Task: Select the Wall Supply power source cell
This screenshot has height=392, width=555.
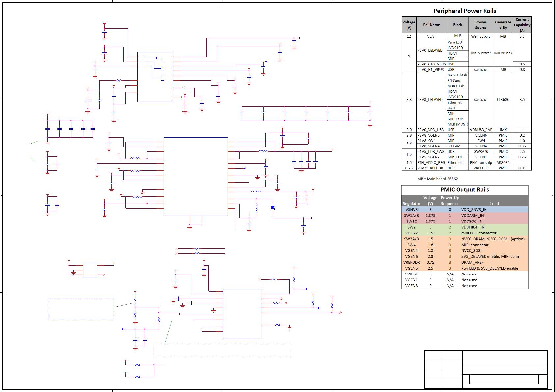Action: tap(481, 36)
